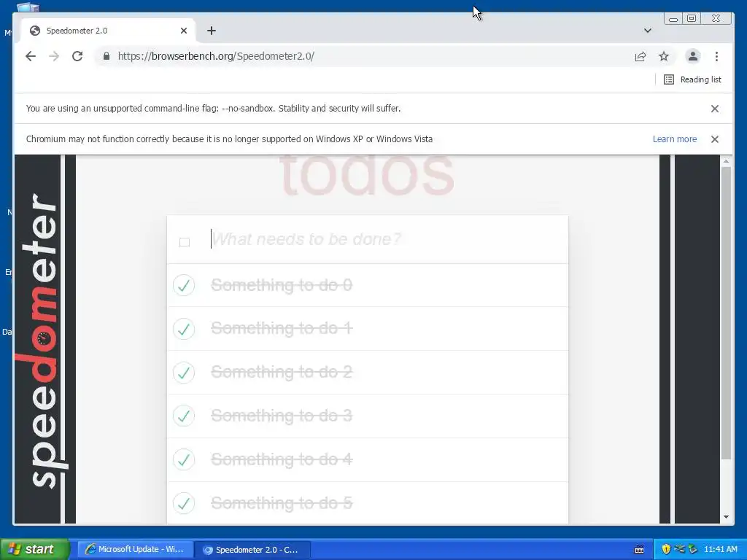Click the 'Something to do 5' label
The image size is (747, 560).
pyautogui.click(x=282, y=503)
